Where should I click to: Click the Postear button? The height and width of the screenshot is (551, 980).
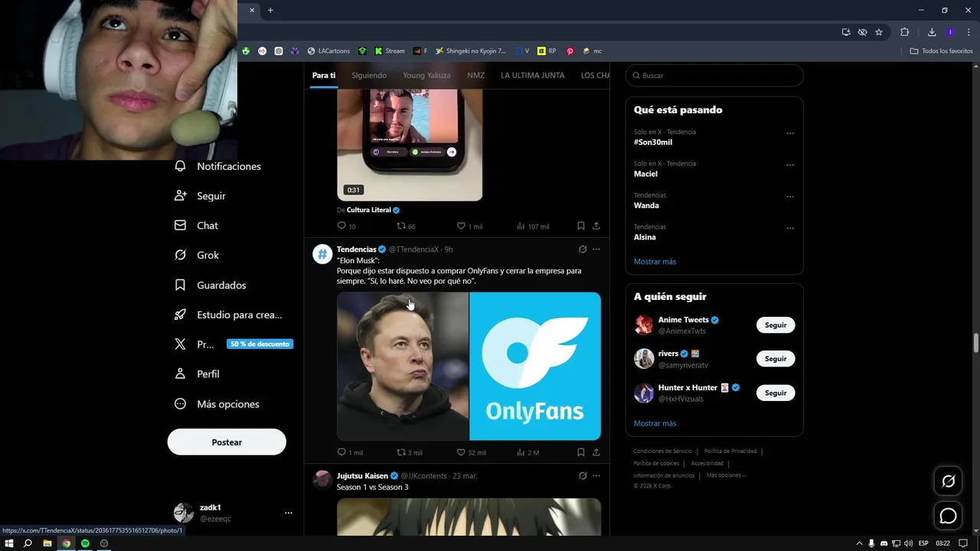point(227,442)
